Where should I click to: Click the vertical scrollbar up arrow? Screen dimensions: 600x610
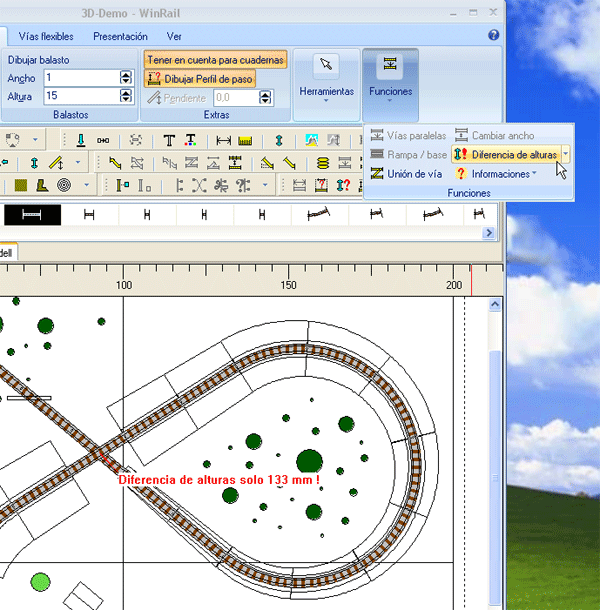point(495,304)
